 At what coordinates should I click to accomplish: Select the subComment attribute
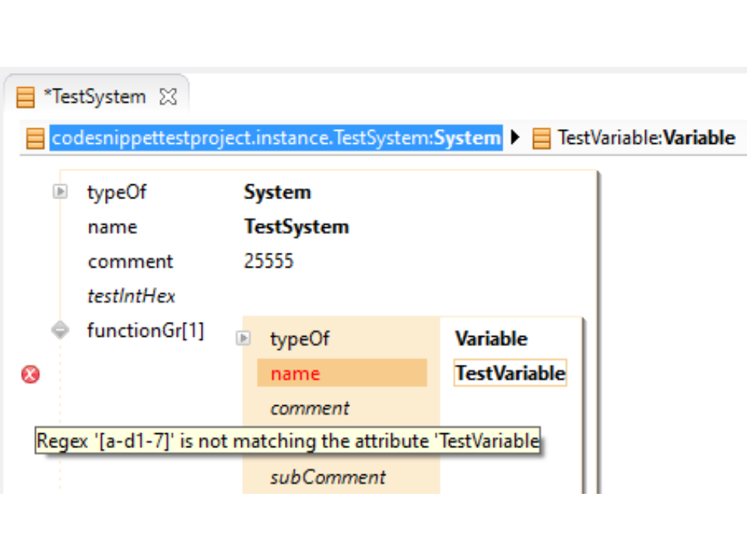[328, 477]
